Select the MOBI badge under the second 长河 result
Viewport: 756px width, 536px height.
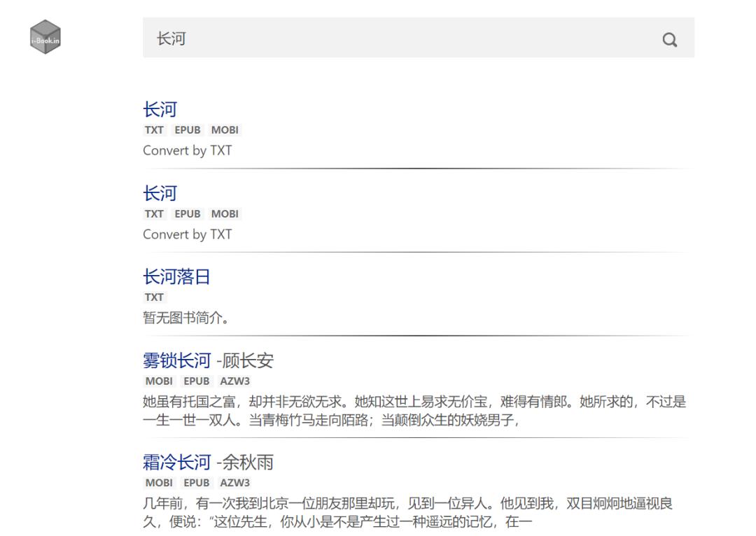(225, 213)
